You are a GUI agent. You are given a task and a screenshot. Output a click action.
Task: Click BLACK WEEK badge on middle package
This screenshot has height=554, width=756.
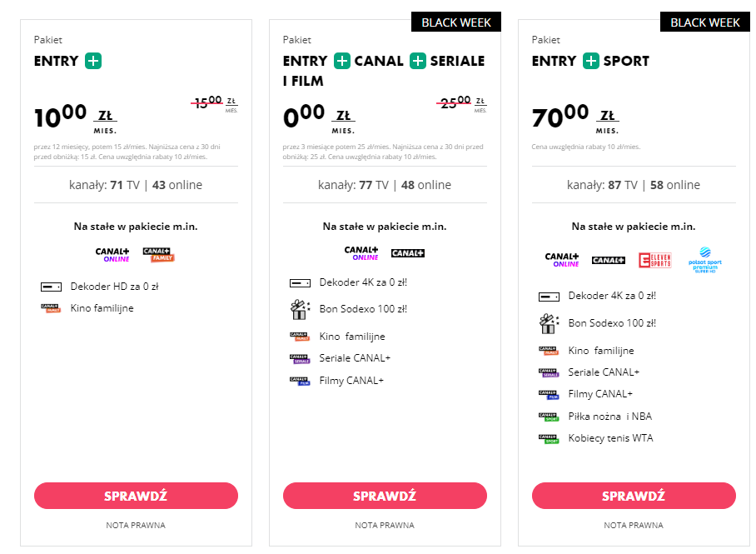tap(456, 22)
